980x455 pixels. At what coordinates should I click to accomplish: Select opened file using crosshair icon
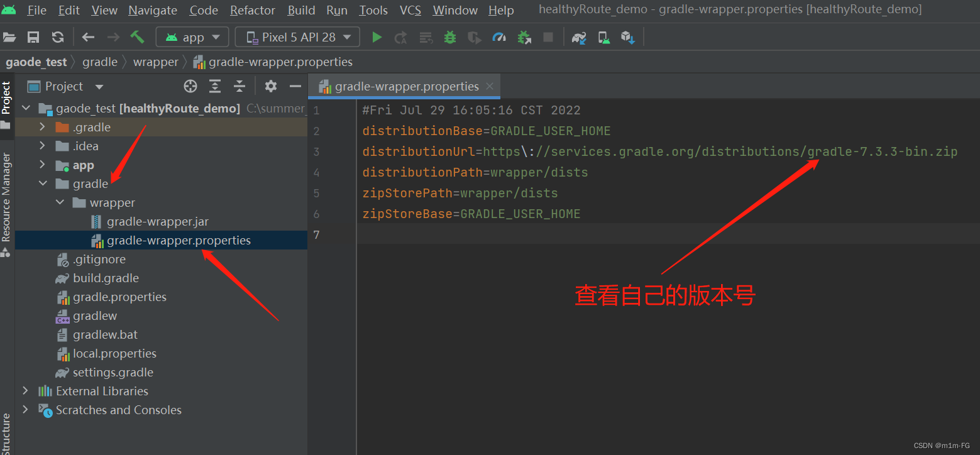pyautogui.click(x=190, y=86)
